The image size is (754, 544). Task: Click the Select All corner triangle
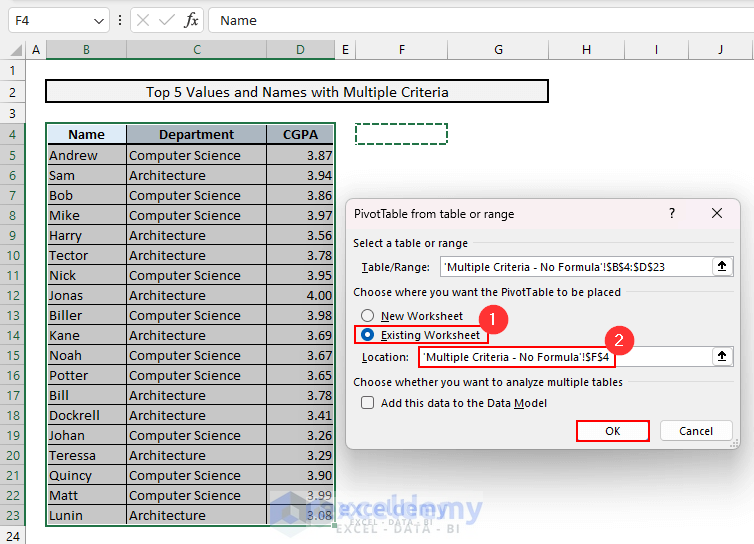(x=16, y=50)
